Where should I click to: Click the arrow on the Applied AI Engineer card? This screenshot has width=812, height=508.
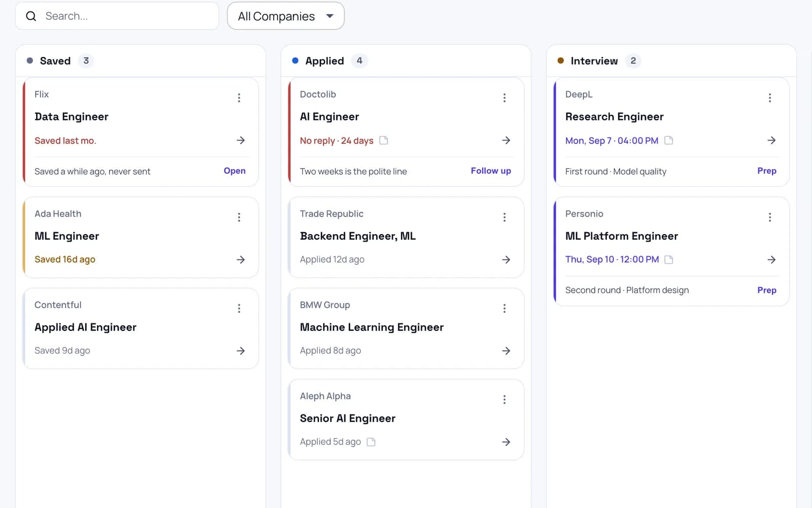241,351
